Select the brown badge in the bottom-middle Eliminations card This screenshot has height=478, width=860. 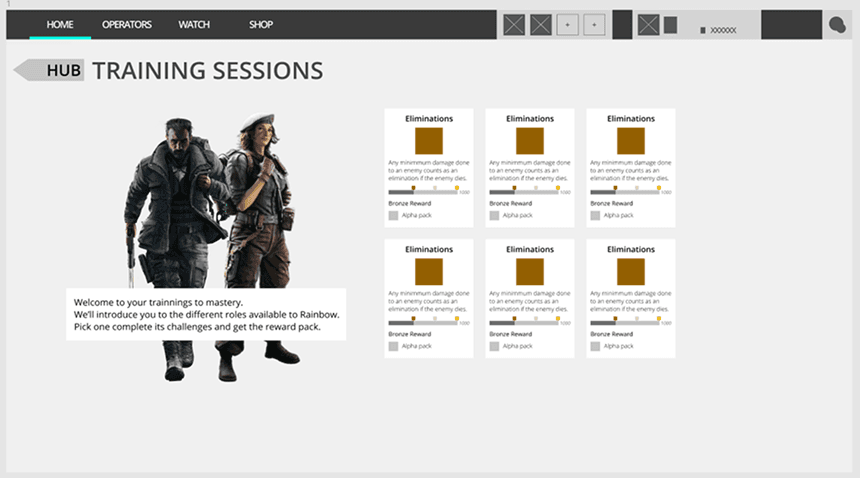(530, 272)
